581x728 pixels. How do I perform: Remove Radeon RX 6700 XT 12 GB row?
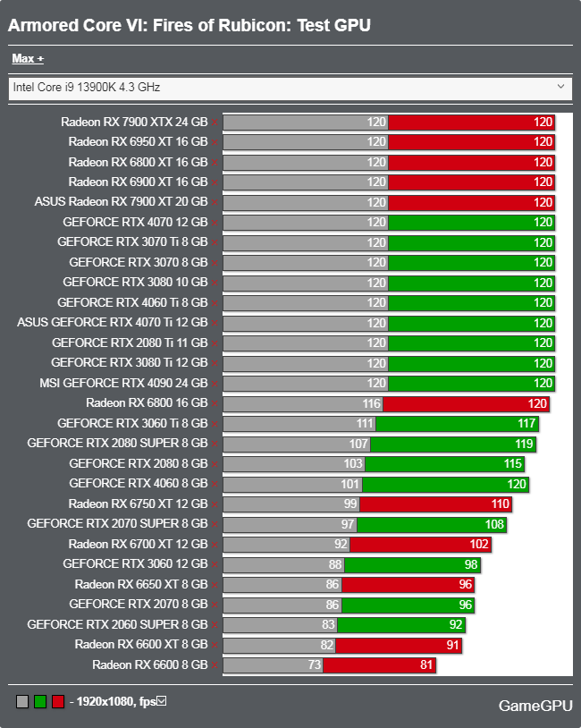(215, 545)
